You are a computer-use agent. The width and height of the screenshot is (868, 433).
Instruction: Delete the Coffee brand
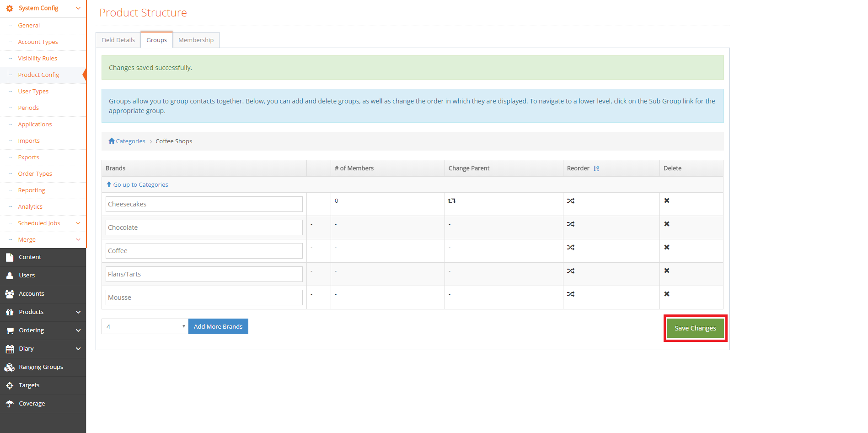click(x=667, y=247)
